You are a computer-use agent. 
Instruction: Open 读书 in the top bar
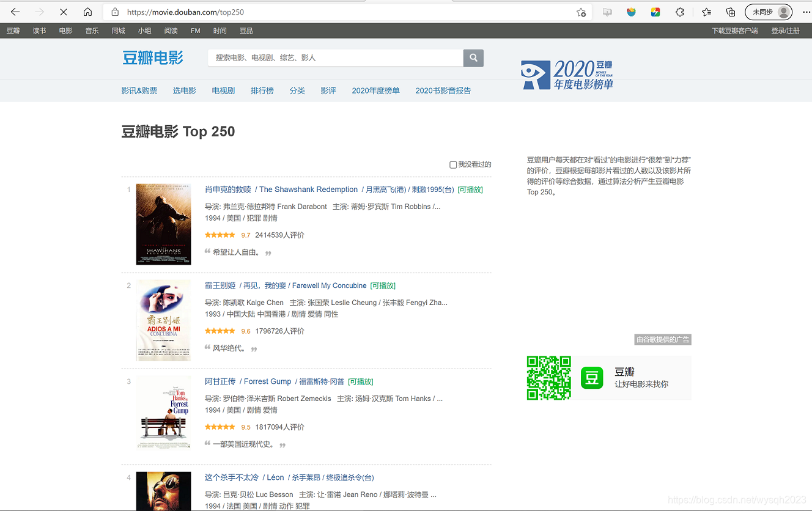click(40, 31)
